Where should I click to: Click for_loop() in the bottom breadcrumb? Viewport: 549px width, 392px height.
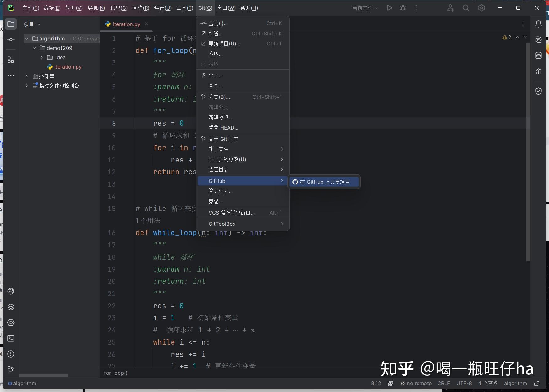[115, 373]
